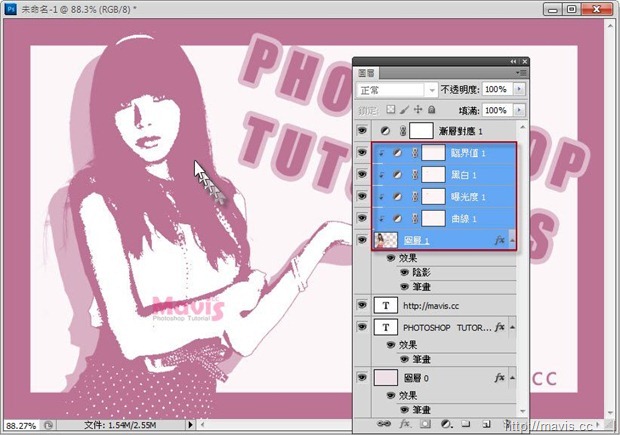Click the status icon beside the zoom field
This screenshot has width=620, height=435.
tap(48, 425)
